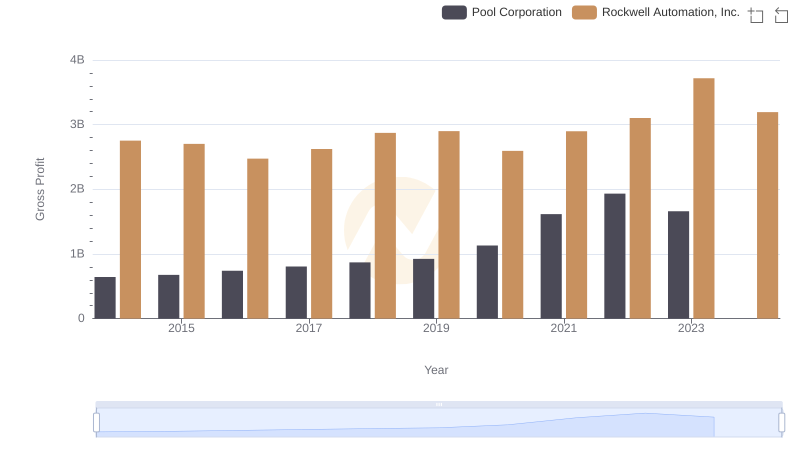Click the 3B y-axis label

(x=77, y=124)
